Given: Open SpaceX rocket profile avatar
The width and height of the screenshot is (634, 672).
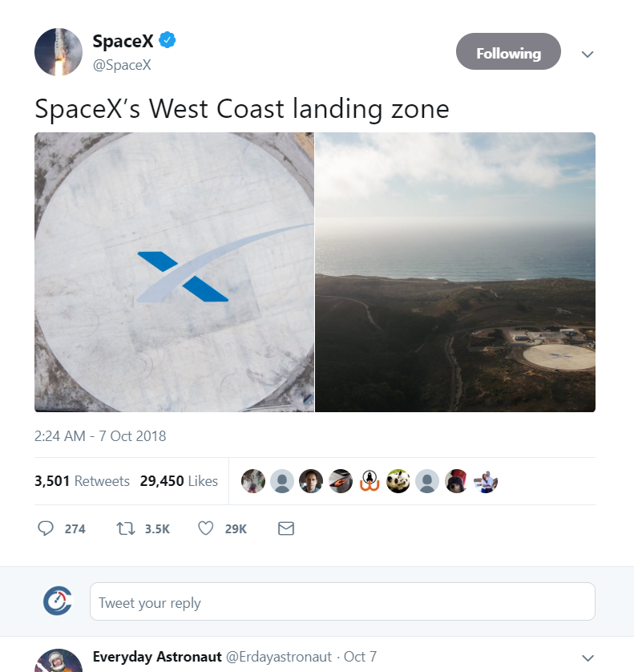Looking at the screenshot, I should (59, 52).
